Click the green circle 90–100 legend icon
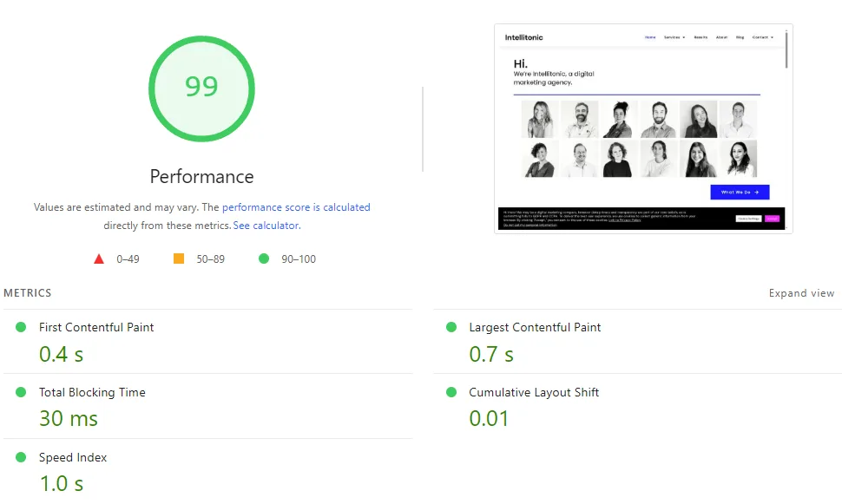Viewport: 842px width, 504px height. tap(264, 259)
